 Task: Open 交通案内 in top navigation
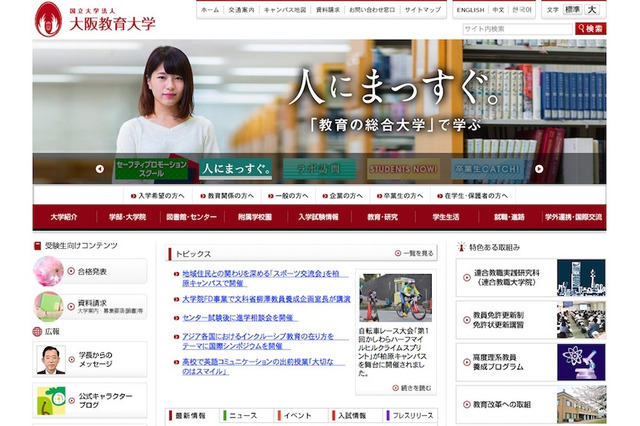click(x=241, y=10)
